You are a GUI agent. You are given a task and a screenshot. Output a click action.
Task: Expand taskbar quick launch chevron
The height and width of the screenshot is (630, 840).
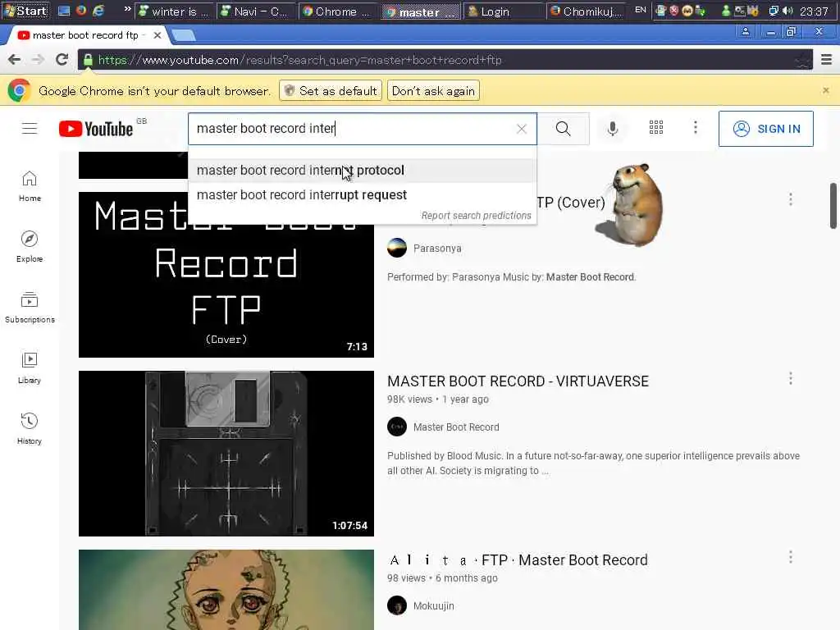[127, 8]
